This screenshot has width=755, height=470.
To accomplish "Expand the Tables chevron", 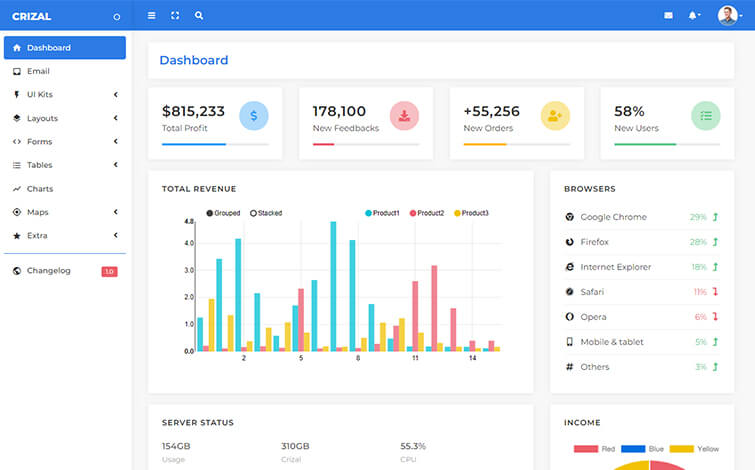I will 116,165.
